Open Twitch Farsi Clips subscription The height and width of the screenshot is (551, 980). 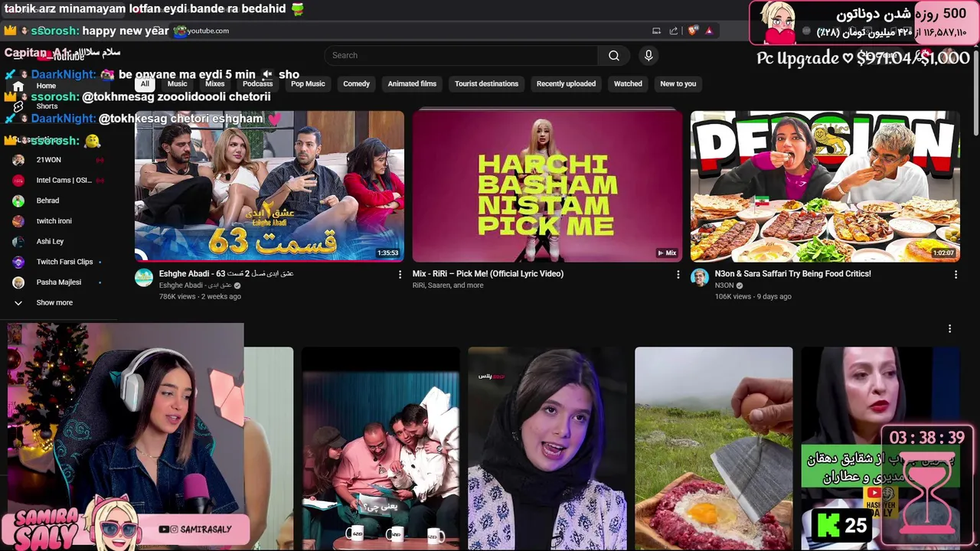pos(64,262)
